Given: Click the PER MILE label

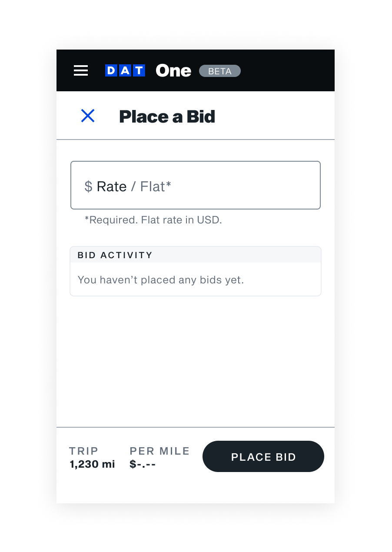Looking at the screenshot, I should 159,451.
